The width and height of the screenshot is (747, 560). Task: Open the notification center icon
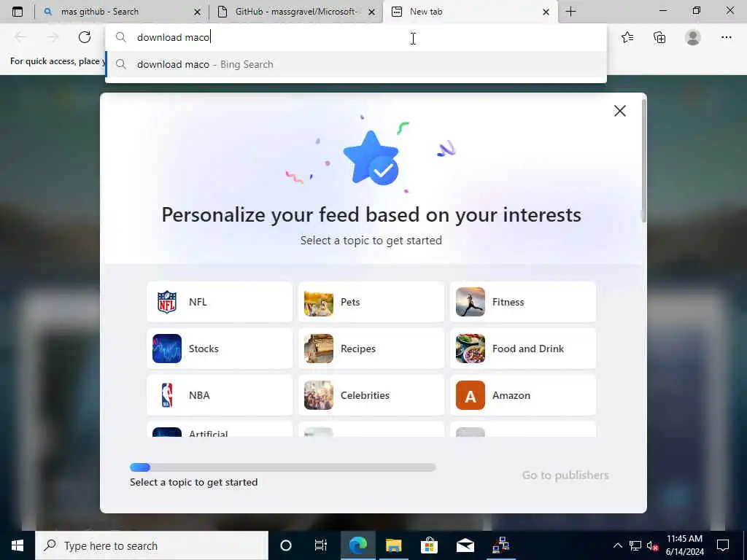[x=723, y=545]
